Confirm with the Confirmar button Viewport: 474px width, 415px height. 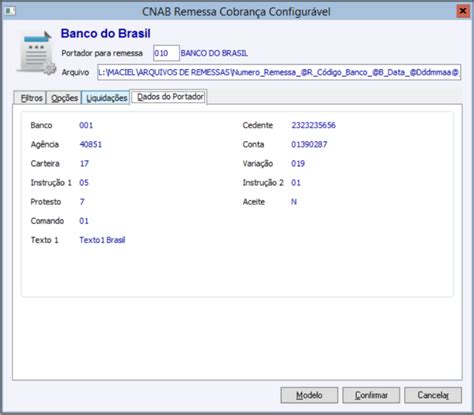(371, 395)
